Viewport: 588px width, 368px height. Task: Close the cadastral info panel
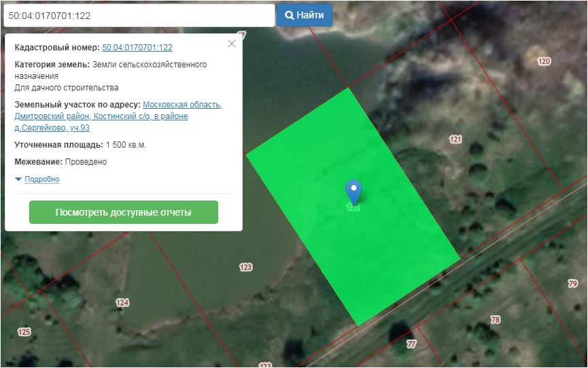[x=232, y=44]
